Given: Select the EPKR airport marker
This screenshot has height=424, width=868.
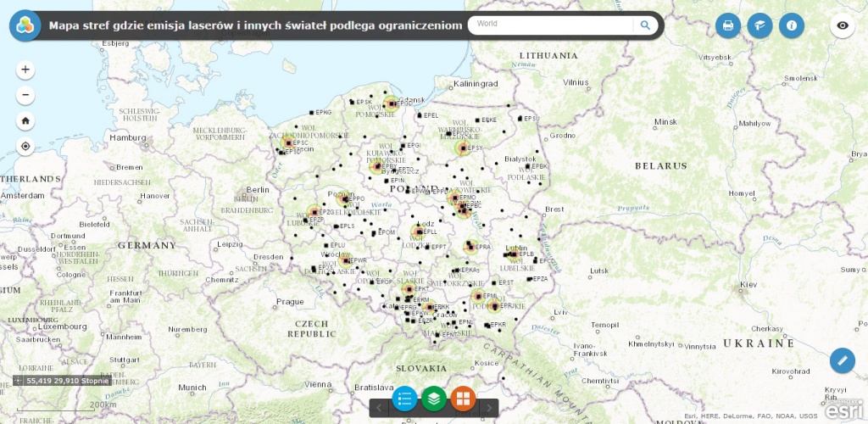Looking at the screenshot, I should point(487,325).
